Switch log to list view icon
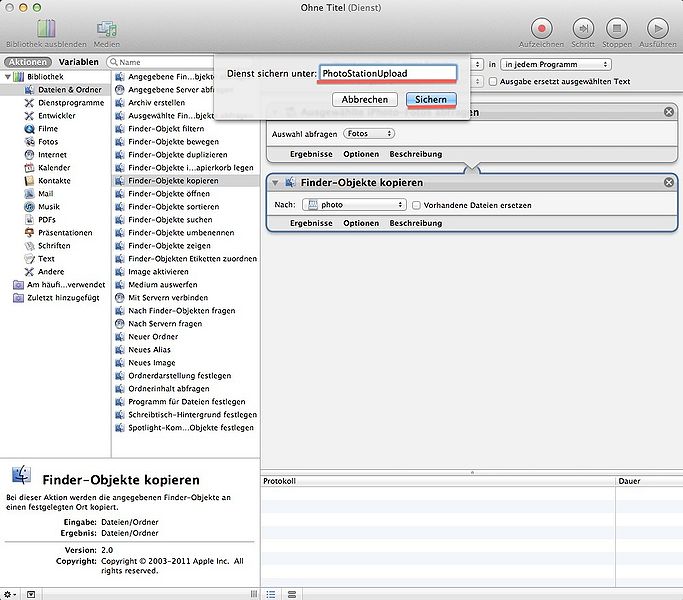 click(x=270, y=593)
